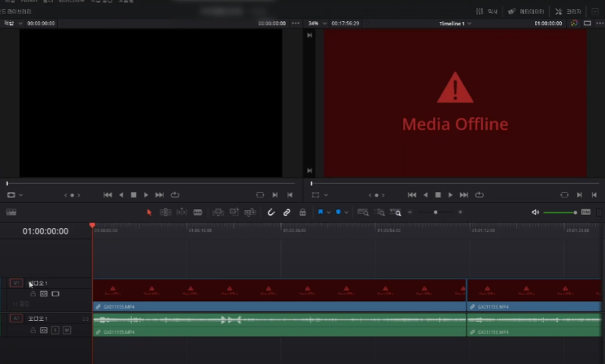Screen dimensions: 605x364
Task: Activate the blade edit tool
Action: pyautogui.click(x=198, y=213)
